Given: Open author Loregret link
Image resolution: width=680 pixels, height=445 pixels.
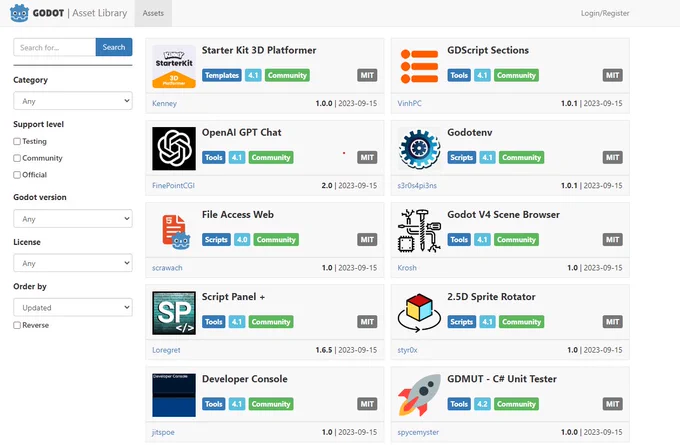Looking at the screenshot, I should 166,350.
